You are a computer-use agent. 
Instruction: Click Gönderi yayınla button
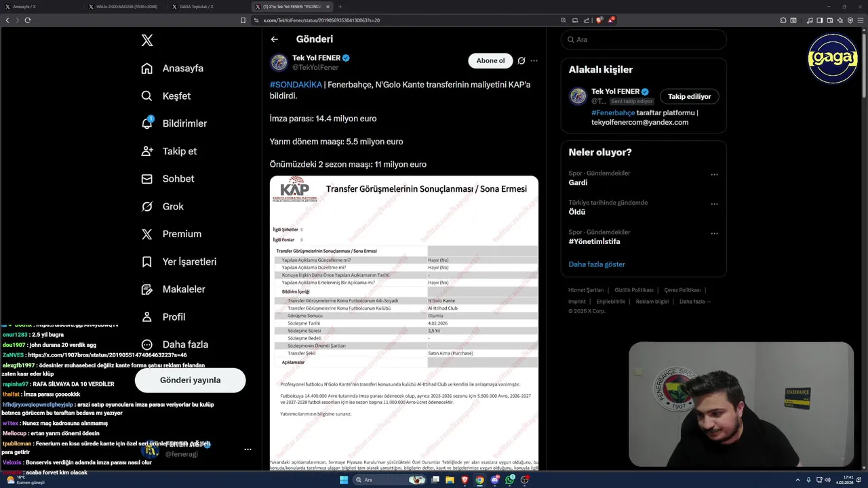pos(190,380)
